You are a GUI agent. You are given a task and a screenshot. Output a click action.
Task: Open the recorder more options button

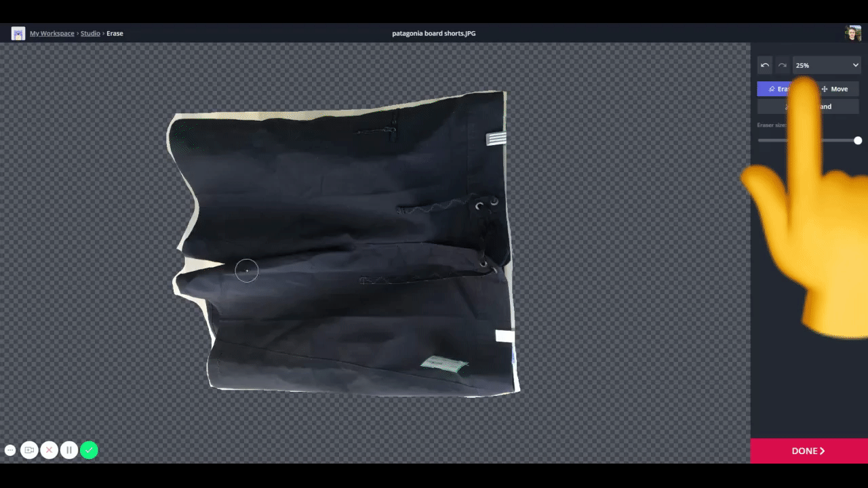pyautogui.click(x=10, y=450)
